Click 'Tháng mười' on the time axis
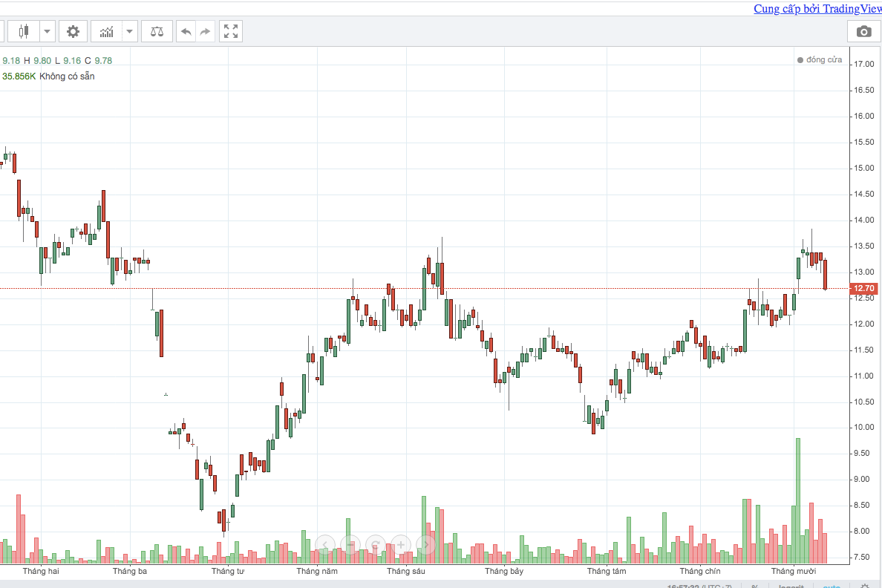 click(794, 571)
